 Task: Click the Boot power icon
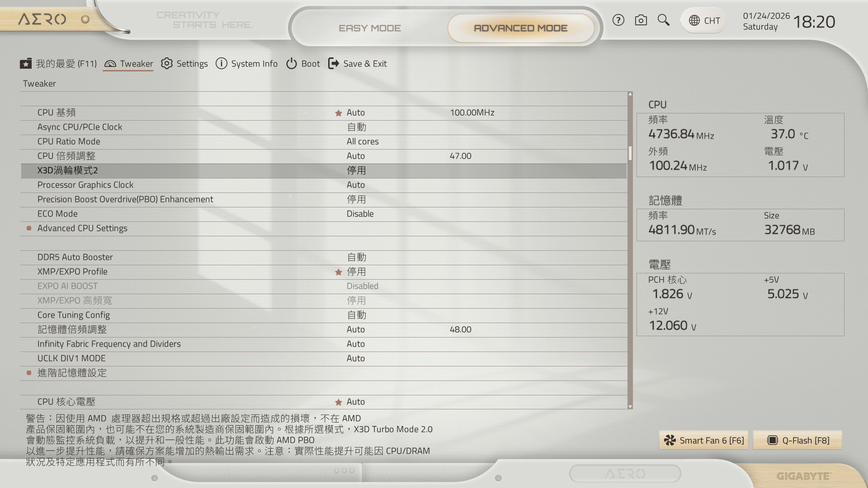[292, 64]
